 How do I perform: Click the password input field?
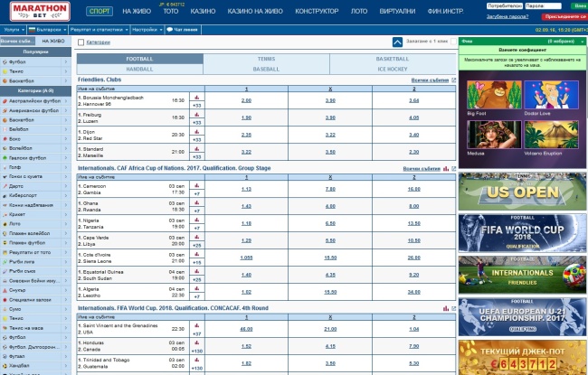[543, 5]
